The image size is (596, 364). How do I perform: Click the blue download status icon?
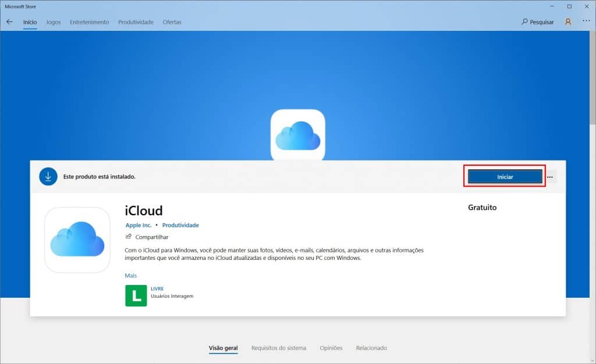click(48, 177)
